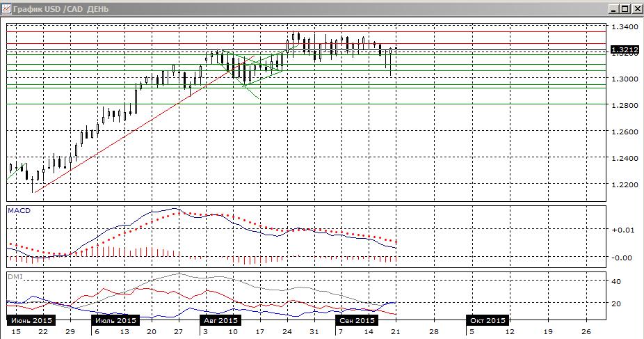
Task: Click the 'Июль 2015' month marker
Action: 116,320
